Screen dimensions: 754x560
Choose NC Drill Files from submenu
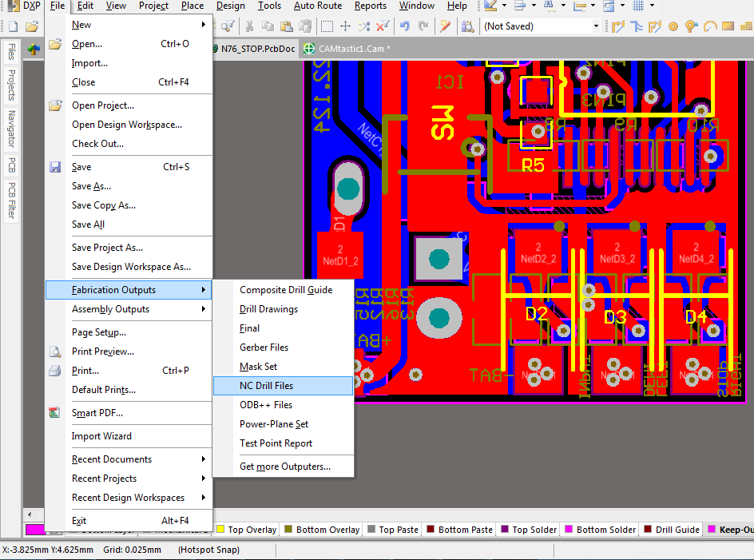tap(284, 386)
